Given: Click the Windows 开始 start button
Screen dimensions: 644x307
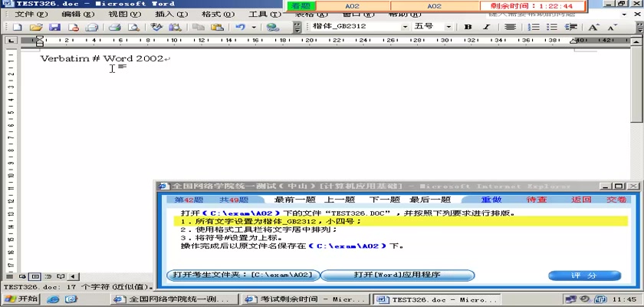Looking at the screenshot, I should point(20,299).
